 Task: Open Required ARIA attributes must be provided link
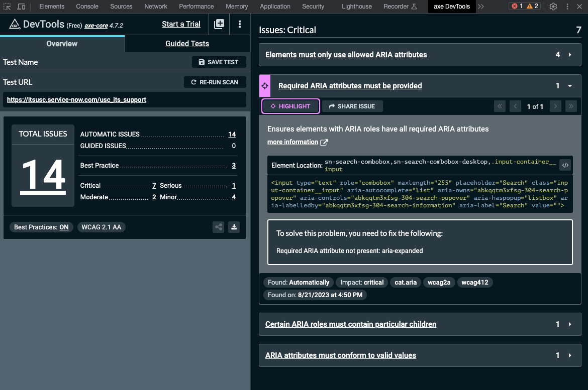[x=350, y=86]
